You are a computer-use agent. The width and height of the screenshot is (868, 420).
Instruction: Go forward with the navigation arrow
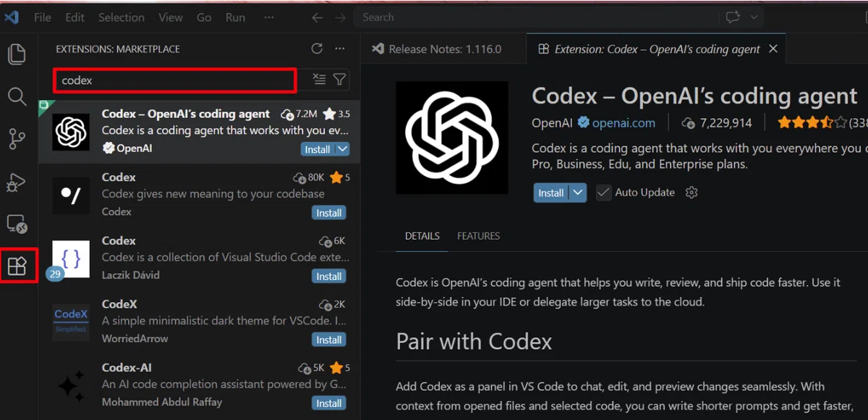[x=340, y=17]
